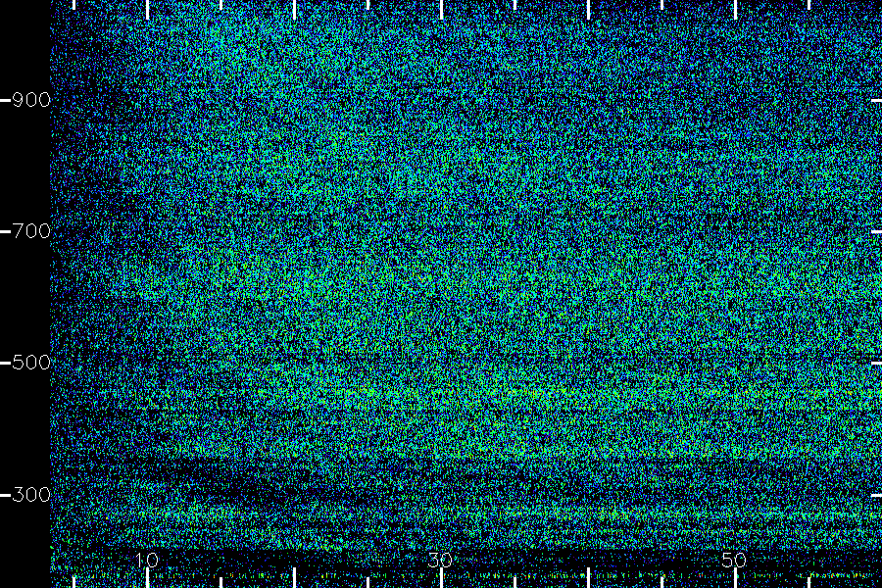Viewport: 882px width, 588px height.
Task: Click the 30 label on the horizontal axis
Action: click(440, 560)
